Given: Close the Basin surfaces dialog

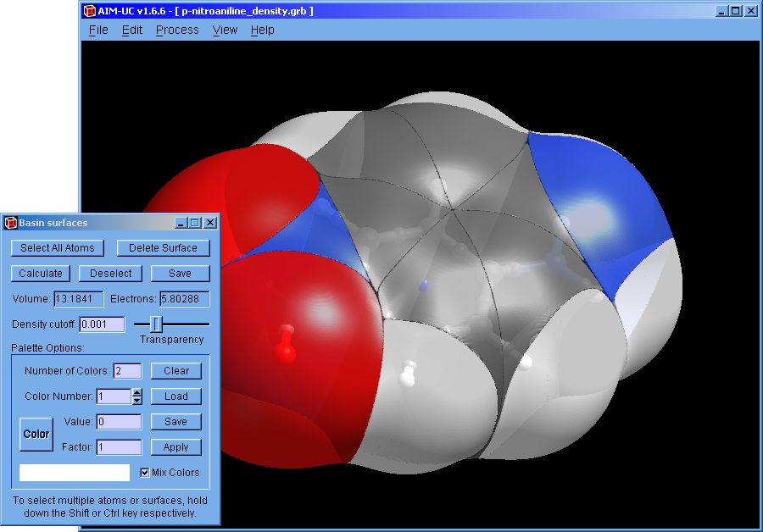Looking at the screenshot, I should (210, 223).
